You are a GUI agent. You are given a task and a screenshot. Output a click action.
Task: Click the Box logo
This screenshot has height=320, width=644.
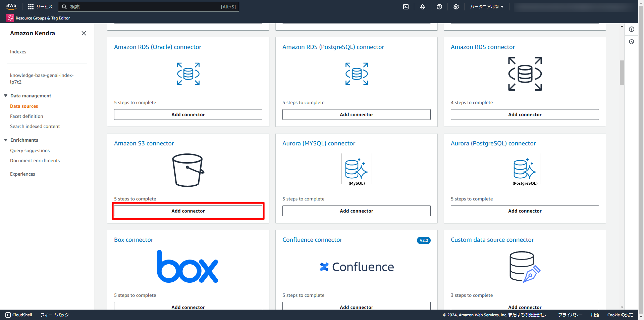coord(187,266)
